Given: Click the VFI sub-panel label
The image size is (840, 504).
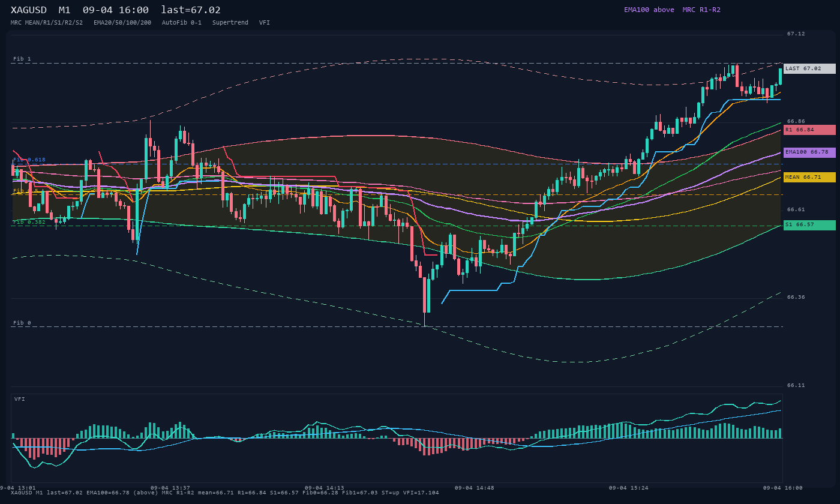Looking at the screenshot, I should (x=20, y=399).
